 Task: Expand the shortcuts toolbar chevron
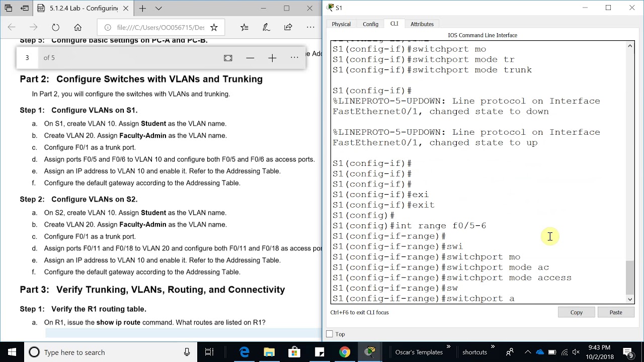tap(493, 347)
